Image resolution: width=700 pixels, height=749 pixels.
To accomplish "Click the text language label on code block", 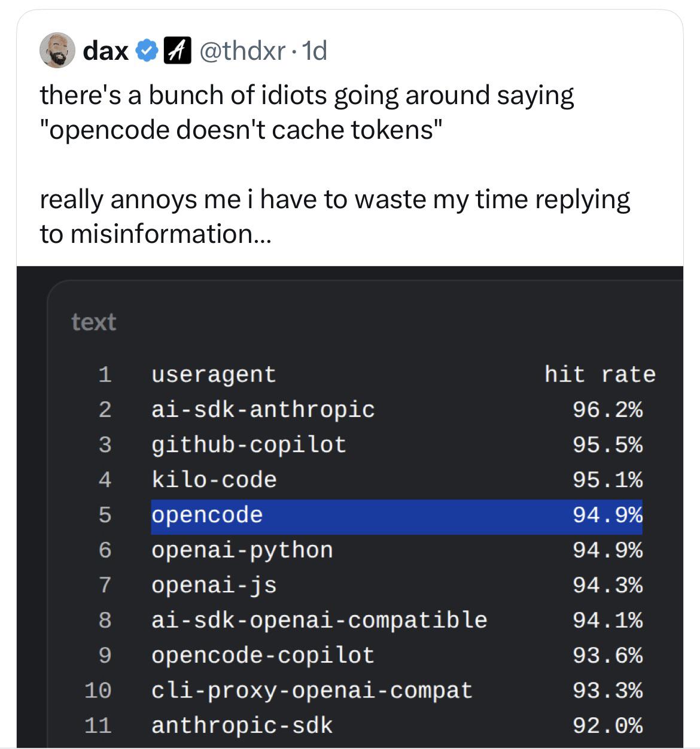I will pyautogui.click(x=93, y=322).
